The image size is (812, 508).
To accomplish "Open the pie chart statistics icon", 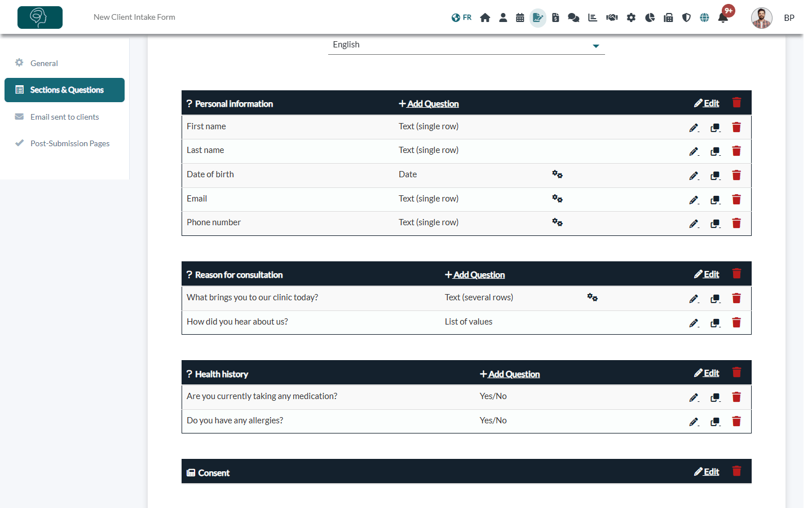I will click(x=650, y=17).
